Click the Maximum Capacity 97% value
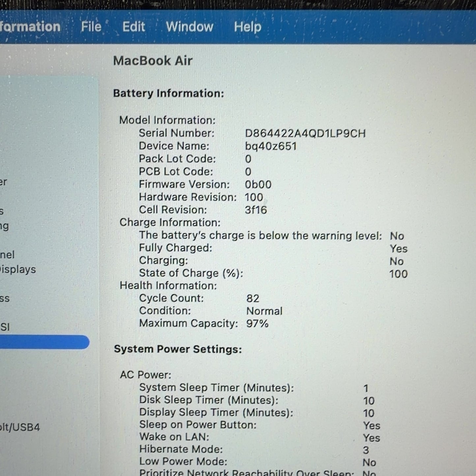The width and height of the screenshot is (476, 476). pyautogui.click(x=257, y=323)
